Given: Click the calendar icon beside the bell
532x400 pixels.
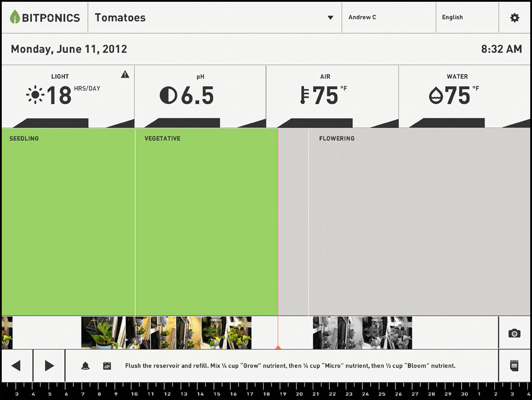Looking at the screenshot, I should (x=107, y=366).
